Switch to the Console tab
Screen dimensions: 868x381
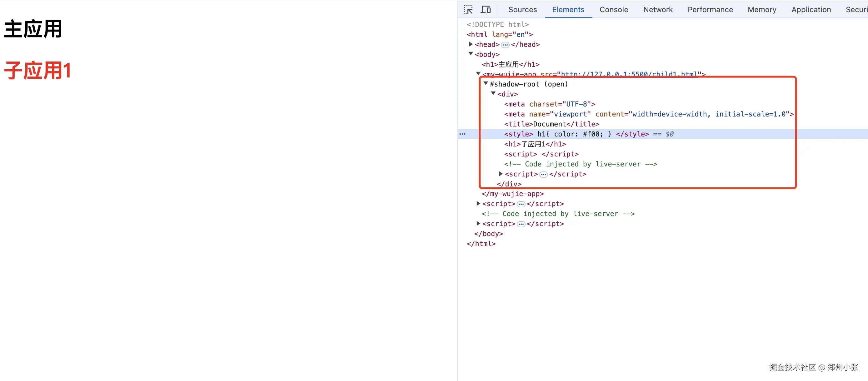point(614,9)
